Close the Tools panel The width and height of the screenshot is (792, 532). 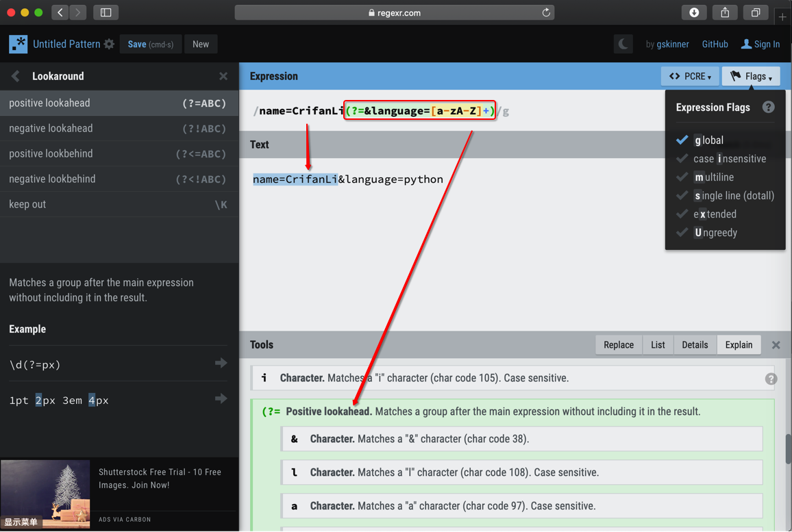pyautogui.click(x=776, y=345)
